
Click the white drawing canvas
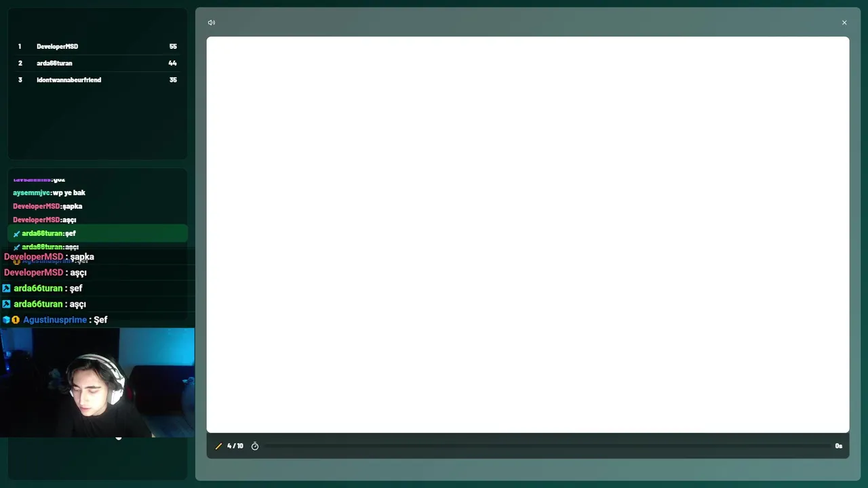click(x=528, y=235)
